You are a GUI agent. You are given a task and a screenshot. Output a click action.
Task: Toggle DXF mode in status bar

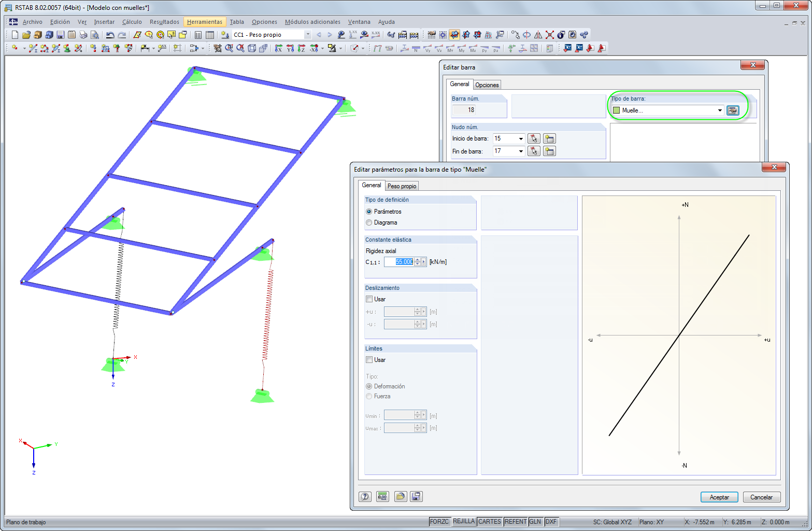point(551,522)
